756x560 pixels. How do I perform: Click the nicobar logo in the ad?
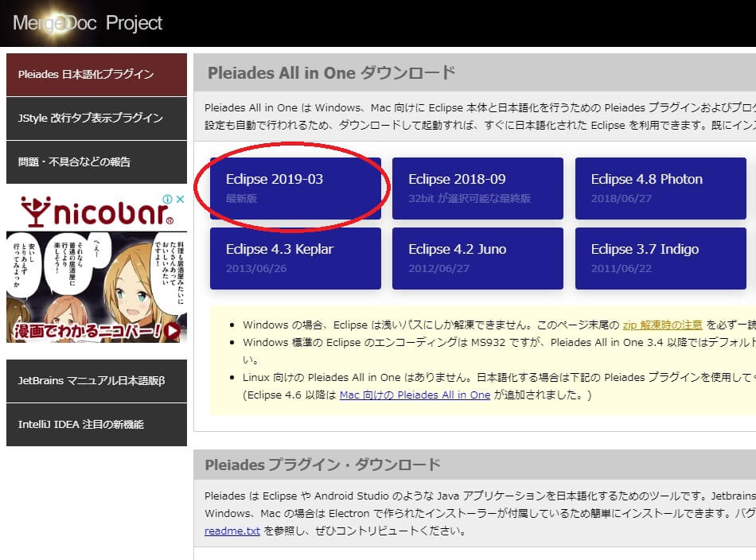[x=96, y=212]
